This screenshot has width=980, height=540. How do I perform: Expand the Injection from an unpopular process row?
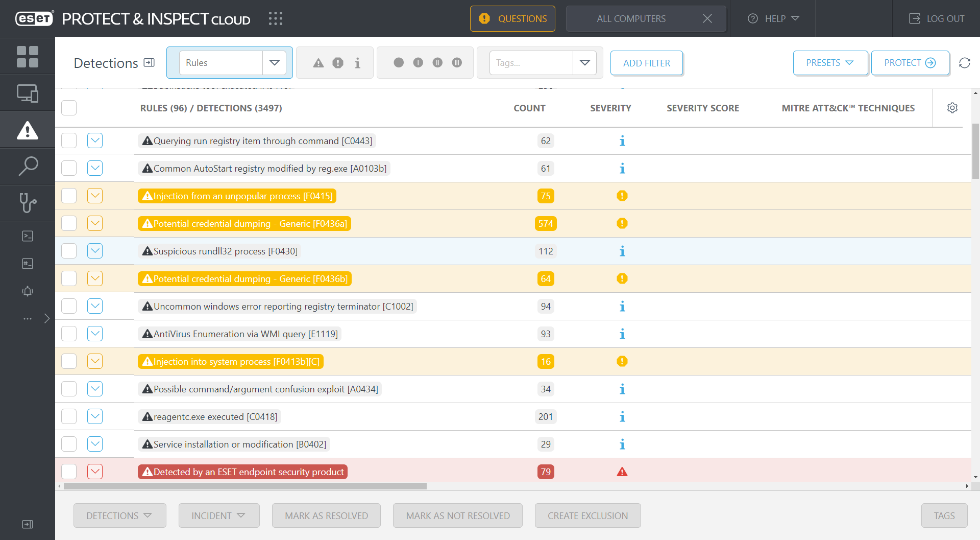pyautogui.click(x=94, y=196)
